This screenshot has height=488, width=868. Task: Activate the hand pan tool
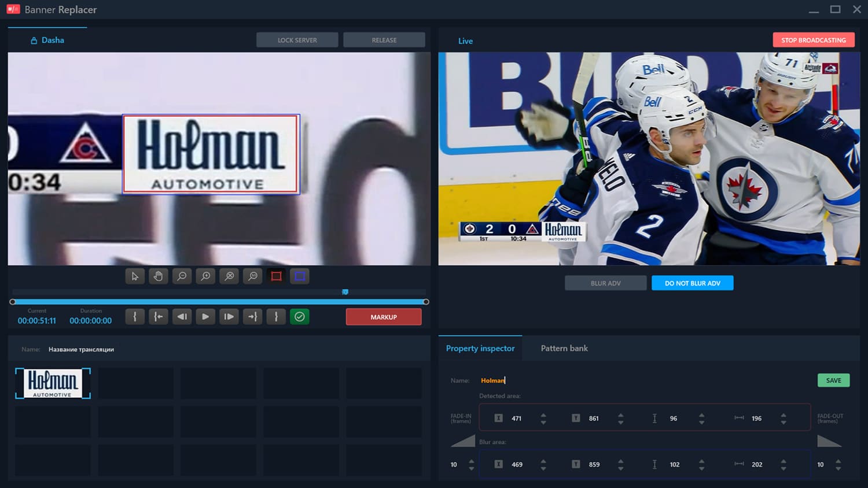pyautogui.click(x=159, y=276)
